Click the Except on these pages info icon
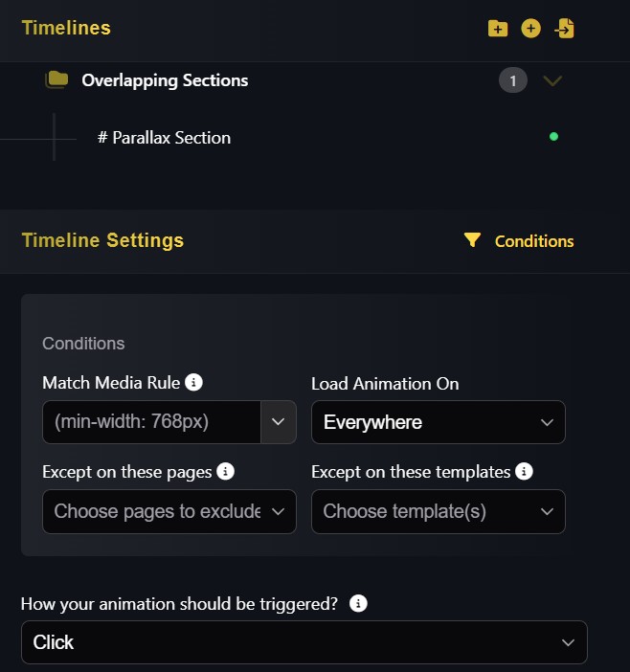The height and width of the screenshot is (672, 630). (x=226, y=471)
